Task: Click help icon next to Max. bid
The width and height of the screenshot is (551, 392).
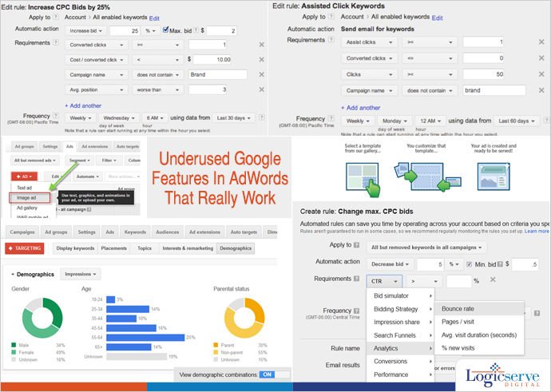Action: coord(192,30)
